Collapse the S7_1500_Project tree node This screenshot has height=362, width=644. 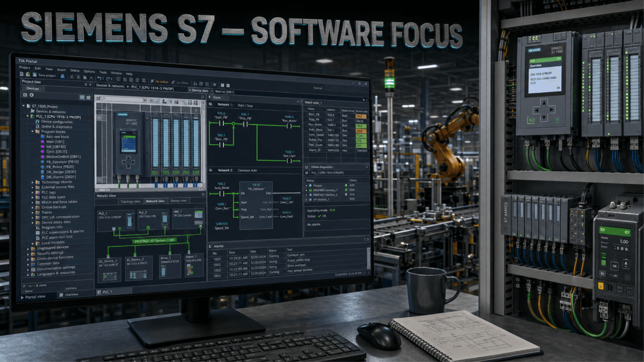coord(24,106)
